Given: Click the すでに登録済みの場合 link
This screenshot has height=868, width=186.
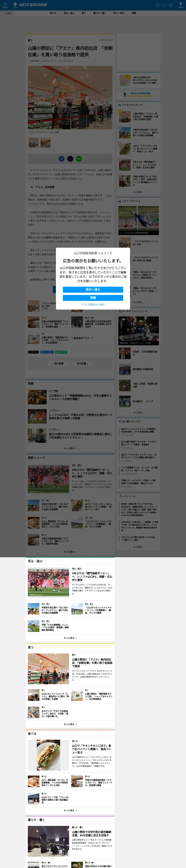Looking at the screenshot, I should tap(93, 305).
